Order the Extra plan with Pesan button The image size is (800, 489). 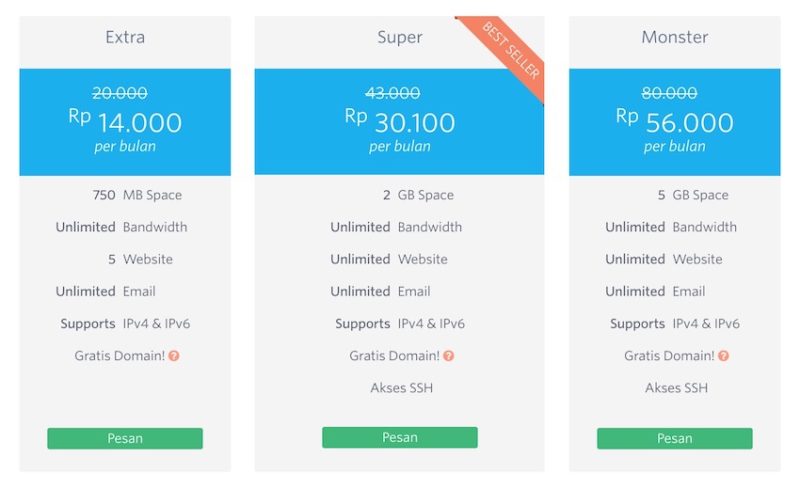click(125, 438)
